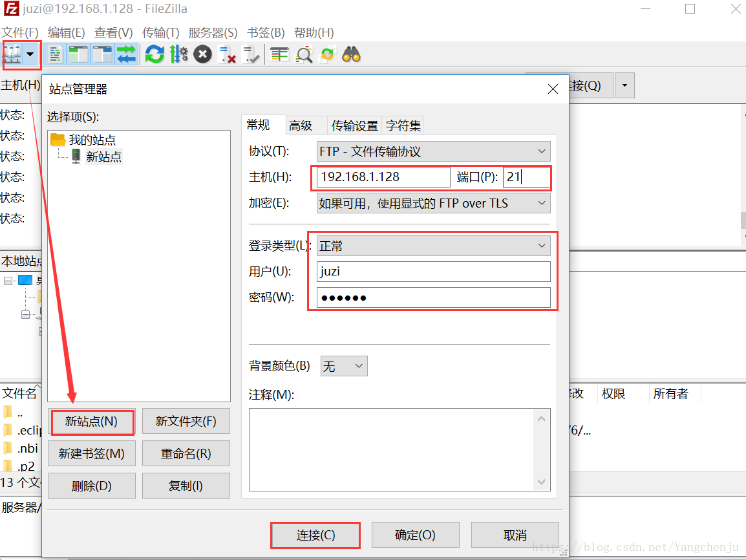Click the reconnect to last server icon
This screenshot has width=746, height=560.
click(251, 54)
